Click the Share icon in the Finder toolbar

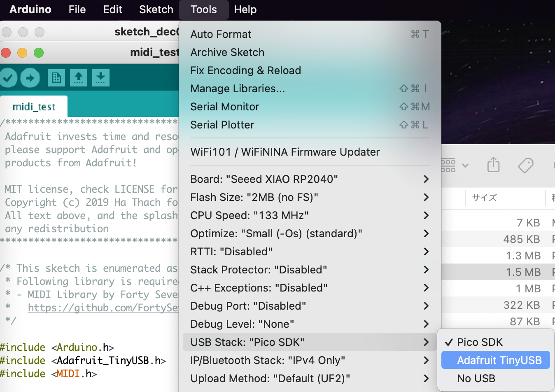493,165
